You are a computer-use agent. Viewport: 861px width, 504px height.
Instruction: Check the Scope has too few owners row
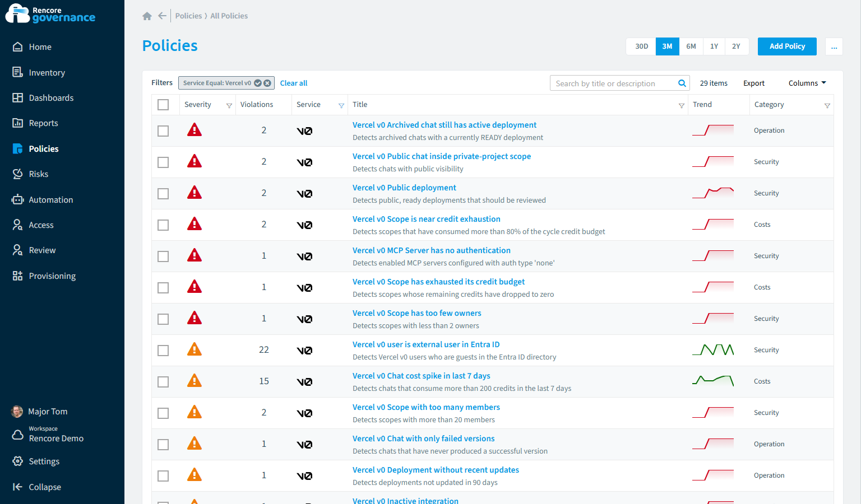tap(163, 319)
